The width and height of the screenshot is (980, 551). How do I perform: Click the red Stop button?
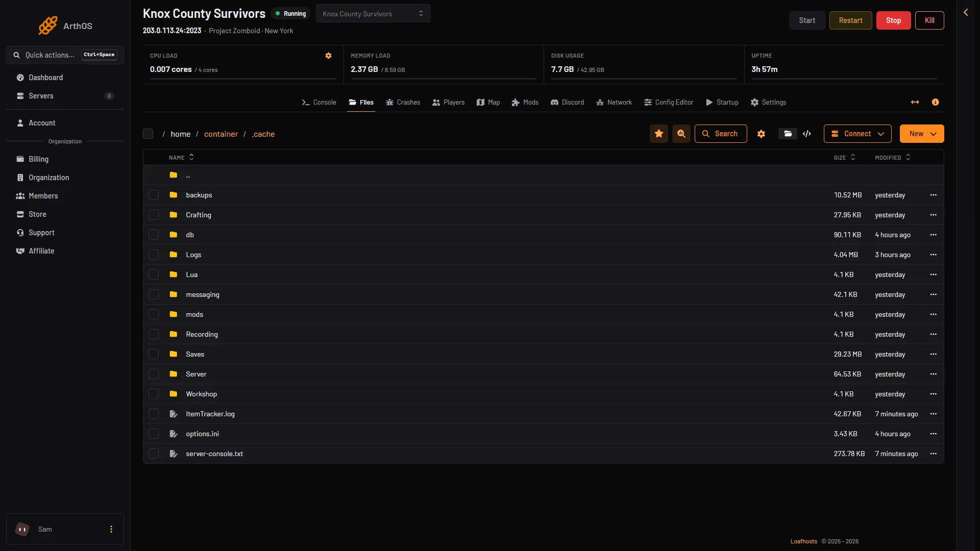(x=893, y=20)
